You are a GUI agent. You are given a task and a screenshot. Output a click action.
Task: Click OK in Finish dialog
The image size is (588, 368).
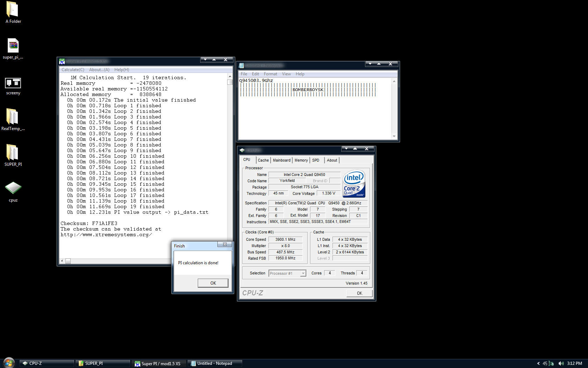[213, 283]
